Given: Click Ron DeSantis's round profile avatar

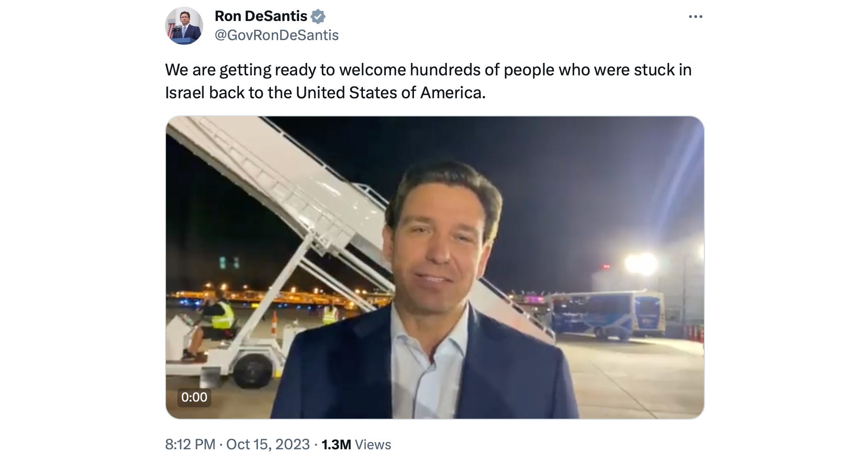Looking at the screenshot, I should (184, 26).
